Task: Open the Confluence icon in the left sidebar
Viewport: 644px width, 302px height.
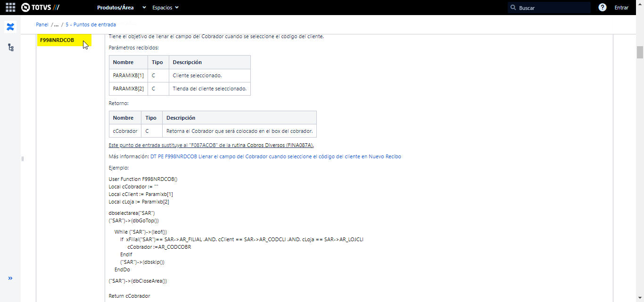Action: point(10,27)
